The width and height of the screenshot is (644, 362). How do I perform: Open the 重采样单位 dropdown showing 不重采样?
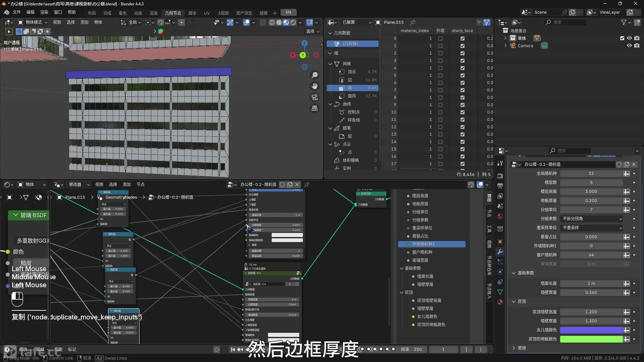(592, 228)
